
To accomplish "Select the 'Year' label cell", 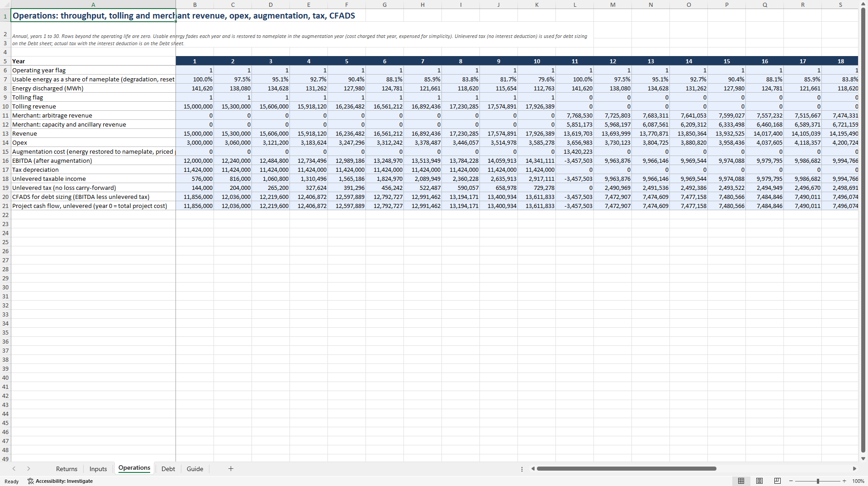I will 93,61.
